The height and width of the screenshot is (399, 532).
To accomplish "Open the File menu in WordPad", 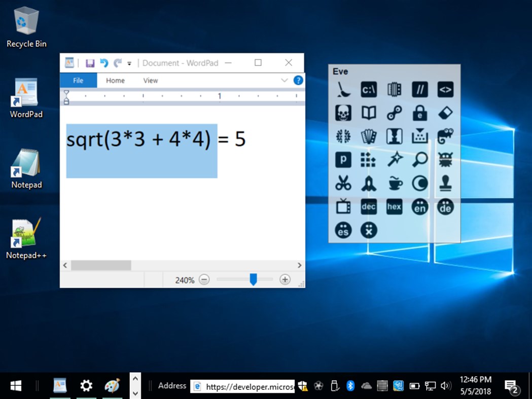I will click(x=78, y=80).
